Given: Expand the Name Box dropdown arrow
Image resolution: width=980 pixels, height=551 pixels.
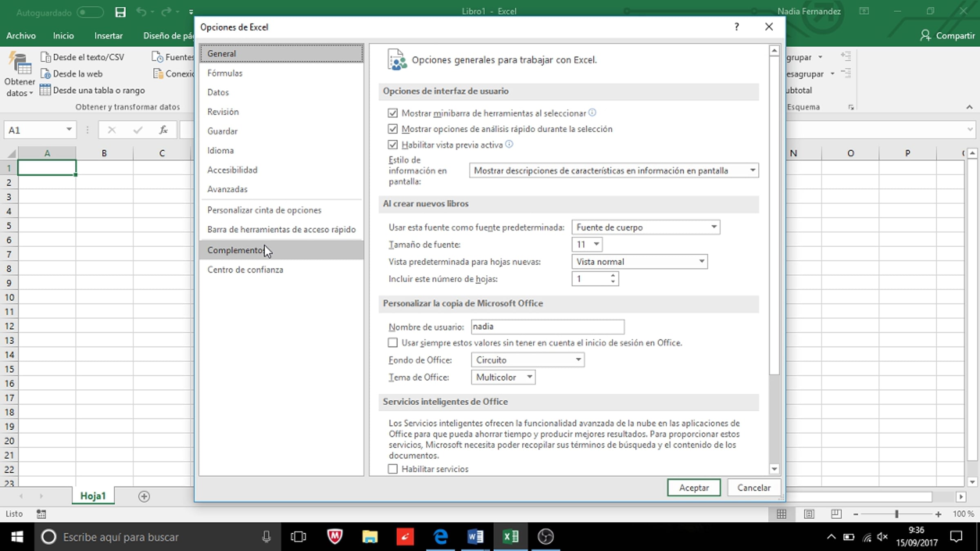Looking at the screenshot, I should [69, 129].
